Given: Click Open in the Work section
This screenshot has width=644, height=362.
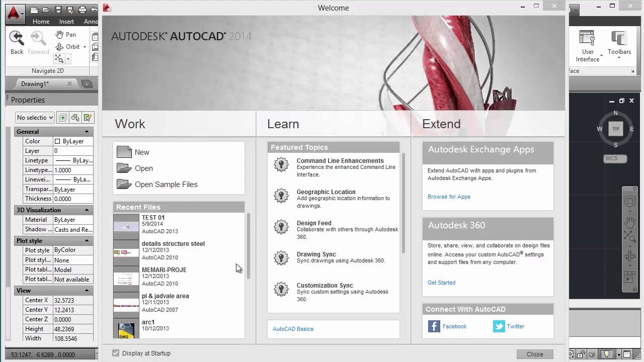Looking at the screenshot, I should 143,168.
